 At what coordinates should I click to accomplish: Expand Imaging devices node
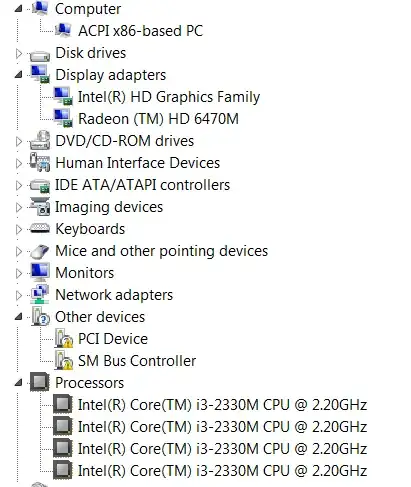[19, 207]
